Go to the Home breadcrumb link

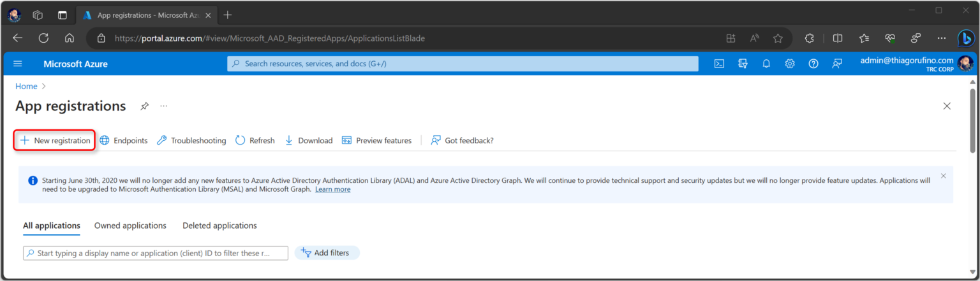click(x=26, y=86)
